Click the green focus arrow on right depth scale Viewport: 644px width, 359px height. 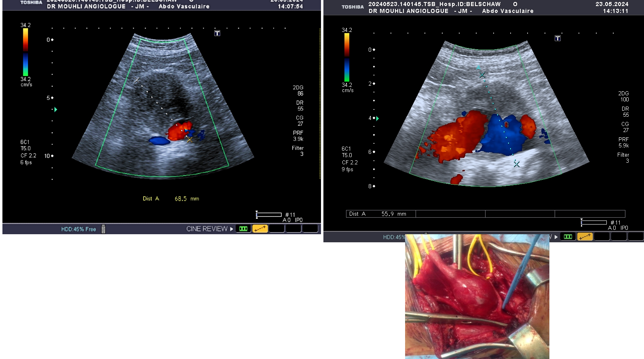pyautogui.click(x=378, y=118)
